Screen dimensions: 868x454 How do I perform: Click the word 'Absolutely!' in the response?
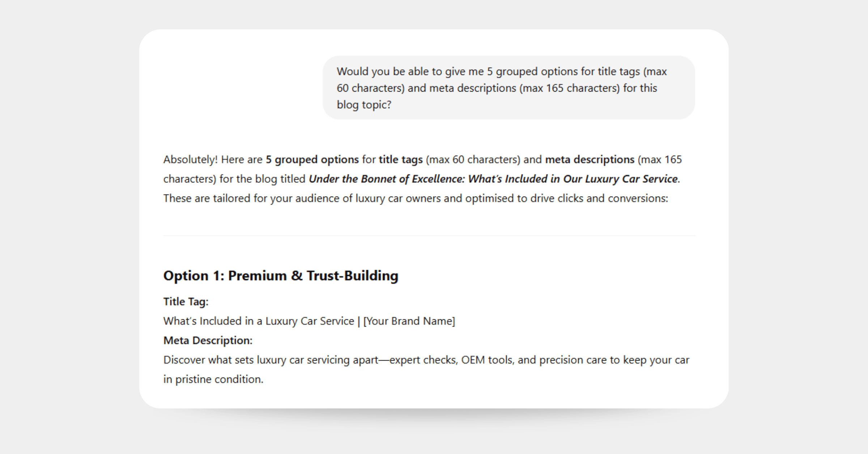pos(191,160)
